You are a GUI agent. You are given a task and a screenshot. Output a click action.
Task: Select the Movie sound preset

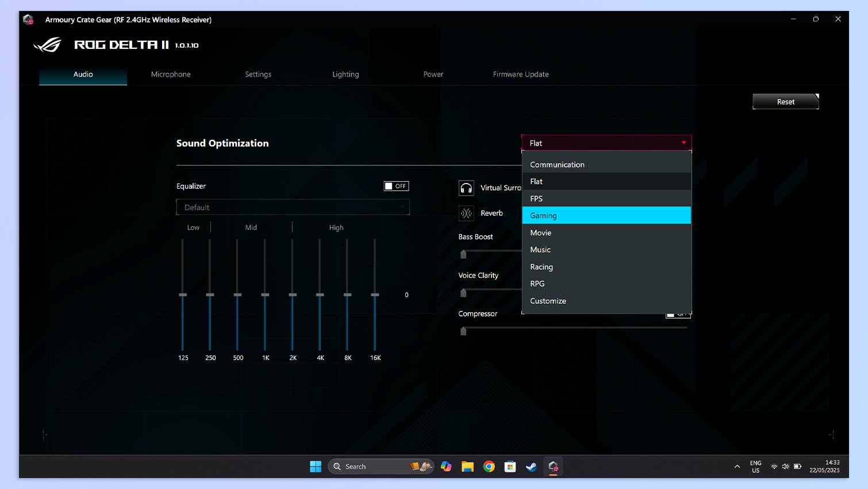point(606,233)
